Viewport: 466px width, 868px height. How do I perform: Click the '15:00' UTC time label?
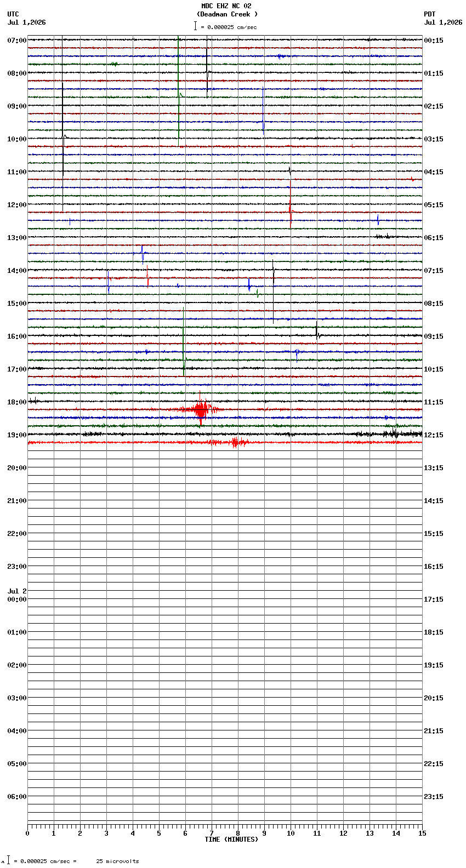pyautogui.click(x=17, y=304)
